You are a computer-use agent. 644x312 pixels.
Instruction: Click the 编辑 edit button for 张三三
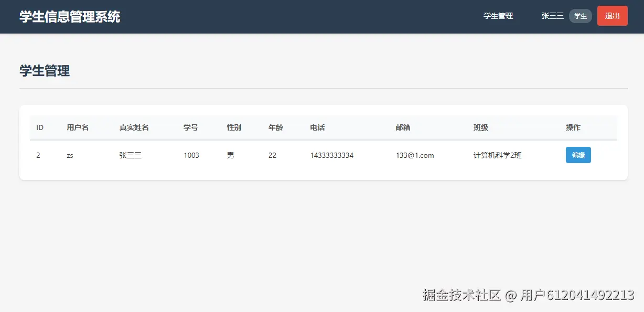[x=578, y=155]
